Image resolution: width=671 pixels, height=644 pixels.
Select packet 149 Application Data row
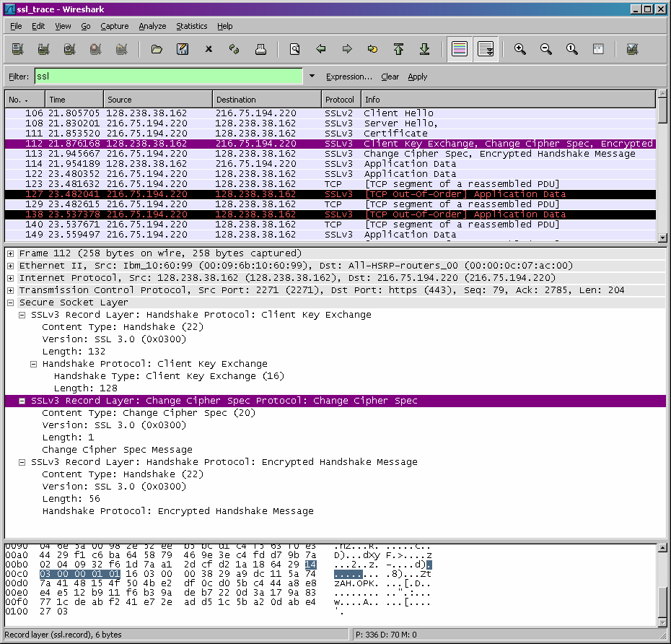pos(330,235)
